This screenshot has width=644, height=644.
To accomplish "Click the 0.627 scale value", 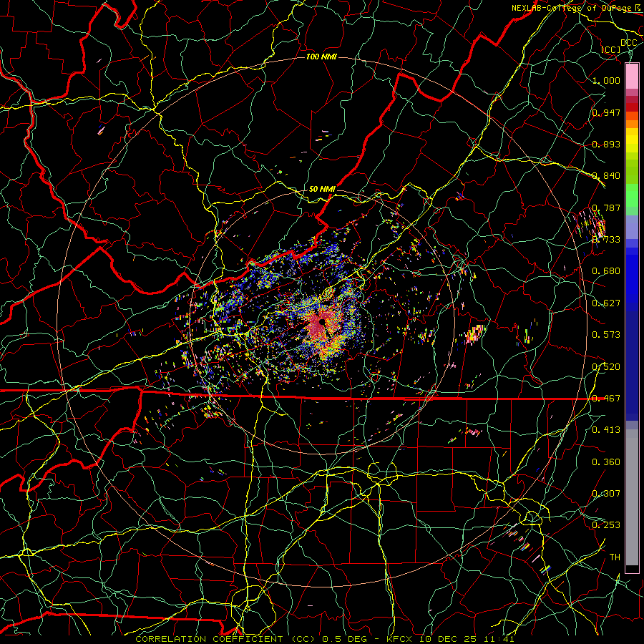I will pos(606,303).
